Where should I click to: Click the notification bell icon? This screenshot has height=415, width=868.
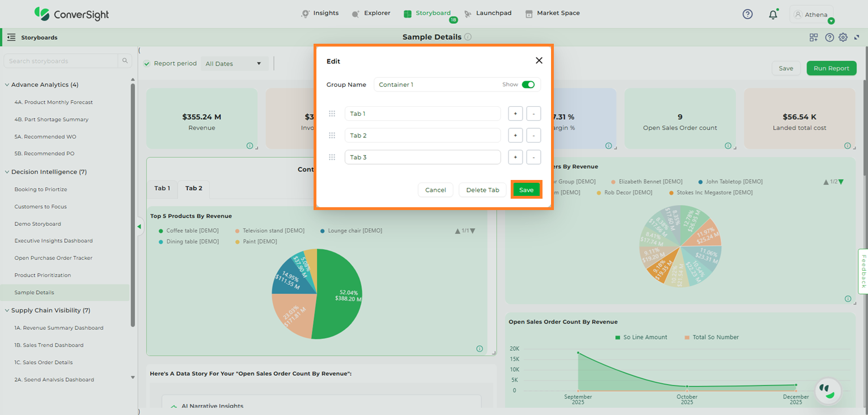(x=773, y=15)
